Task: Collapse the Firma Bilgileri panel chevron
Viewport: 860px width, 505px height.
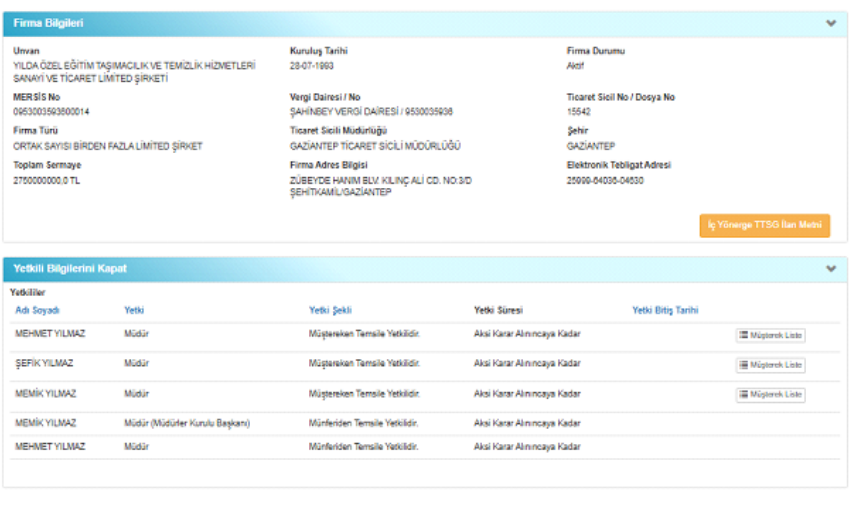Action: (x=830, y=23)
